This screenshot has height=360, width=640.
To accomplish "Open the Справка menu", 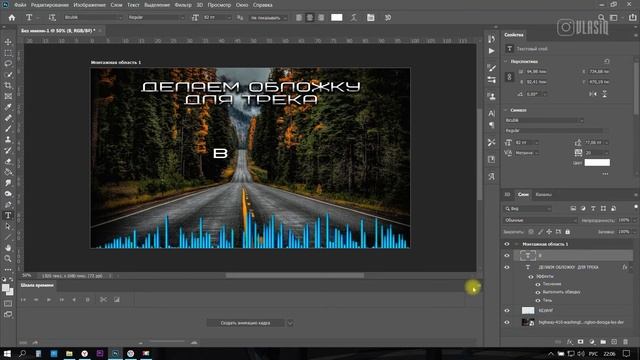I will [x=262, y=5].
